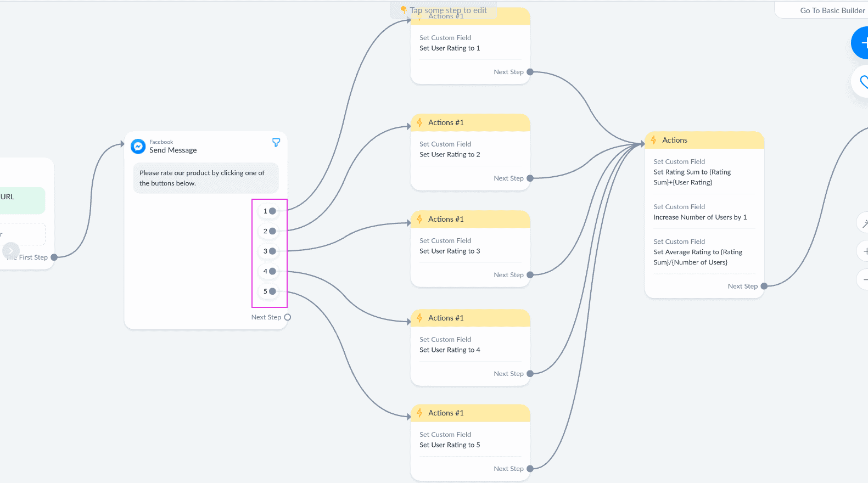Click the lightning icon on Set User Rating to 2 node
This screenshot has height=483, width=868.
[x=419, y=122]
